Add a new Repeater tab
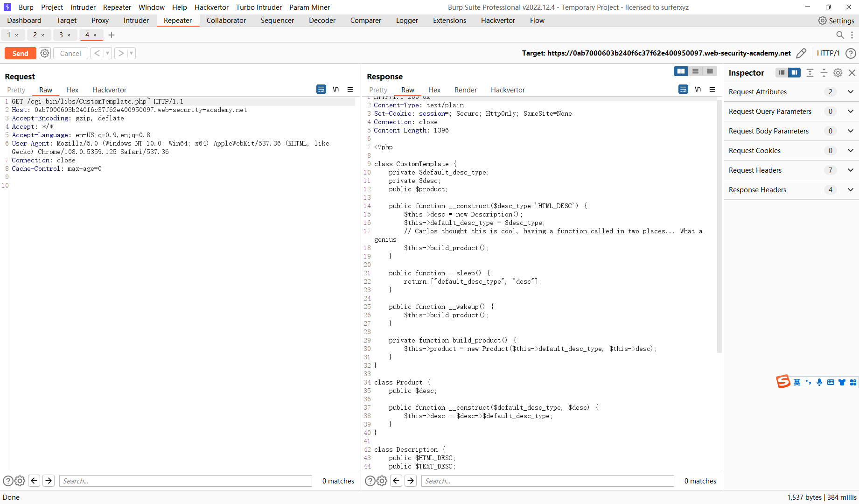 (112, 35)
